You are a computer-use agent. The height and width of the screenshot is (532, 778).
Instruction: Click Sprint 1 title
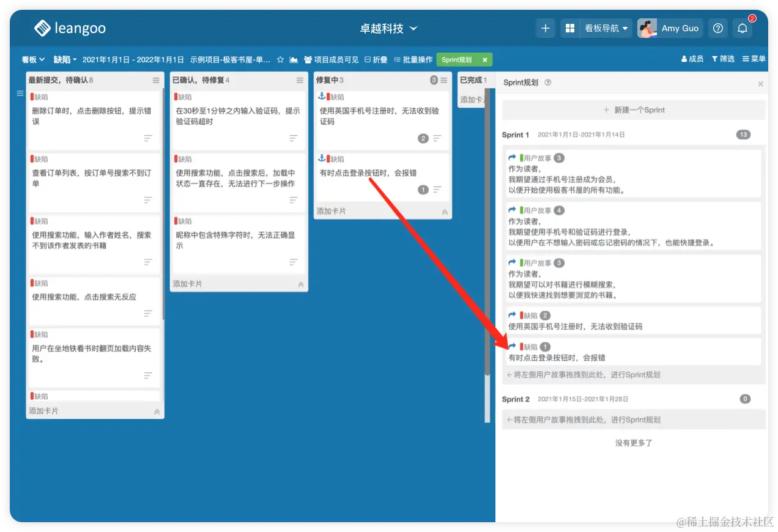(x=516, y=135)
